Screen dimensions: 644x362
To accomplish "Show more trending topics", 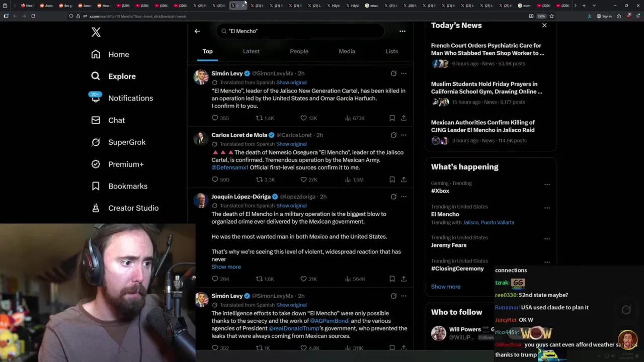I will [x=446, y=287].
